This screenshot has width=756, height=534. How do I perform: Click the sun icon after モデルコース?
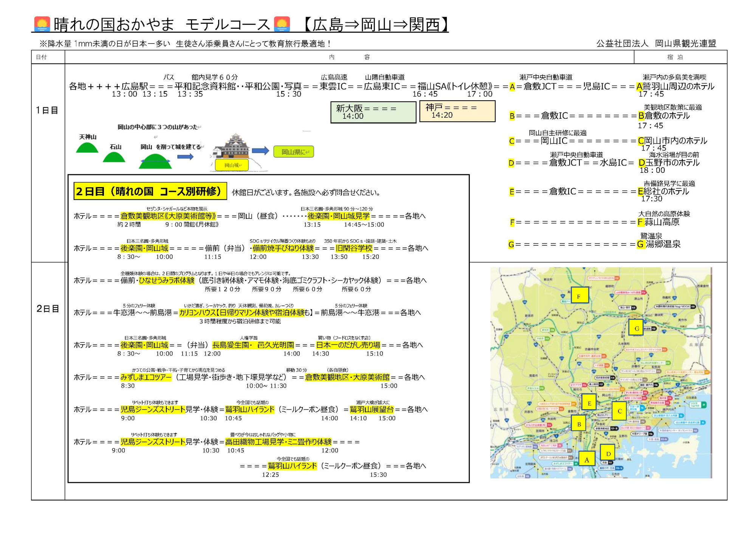tap(282, 23)
